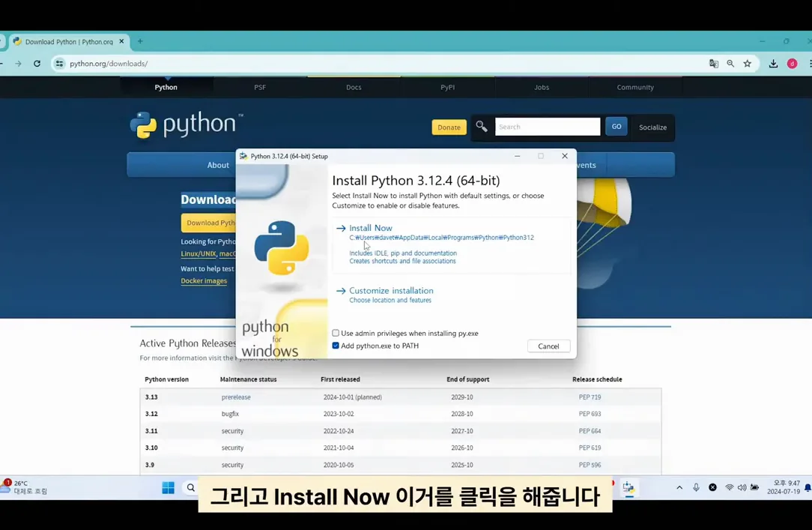812x530 pixels.
Task: Select the 3.12 version table cell
Action: 151,414
